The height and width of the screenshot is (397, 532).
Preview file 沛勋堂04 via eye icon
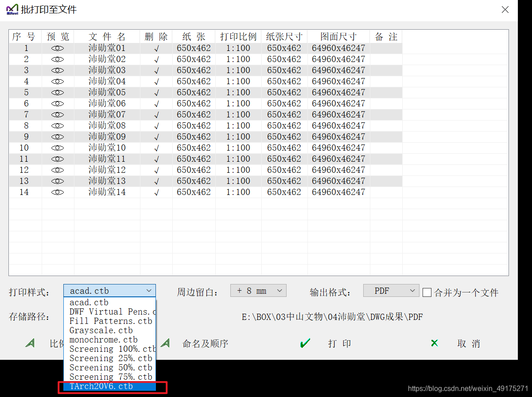pyautogui.click(x=58, y=82)
